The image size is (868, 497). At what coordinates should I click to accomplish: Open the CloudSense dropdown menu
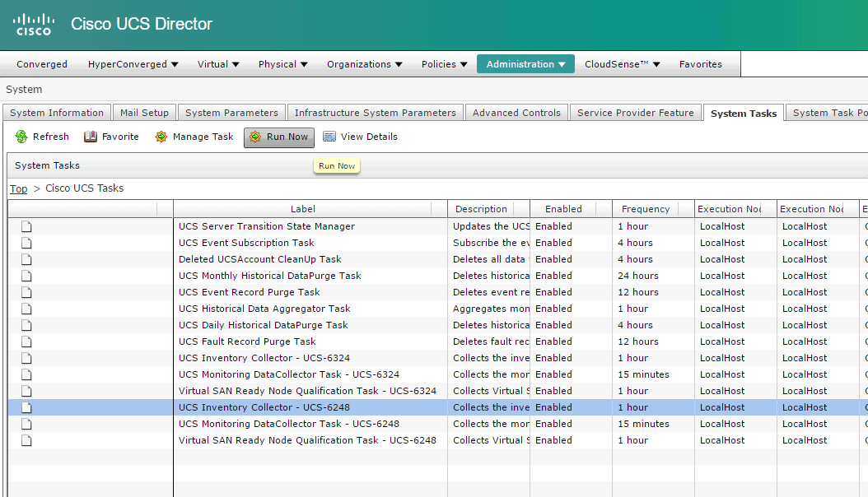point(623,64)
